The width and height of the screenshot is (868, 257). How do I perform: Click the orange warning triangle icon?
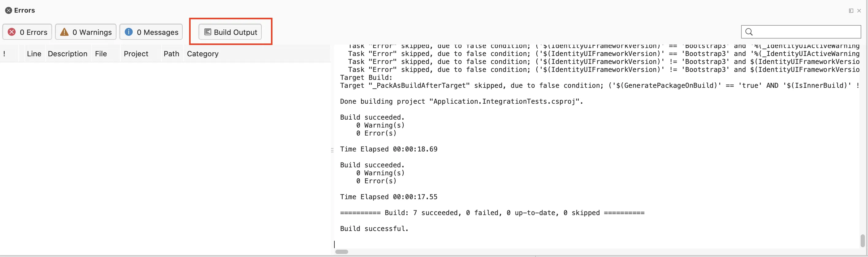(x=64, y=32)
